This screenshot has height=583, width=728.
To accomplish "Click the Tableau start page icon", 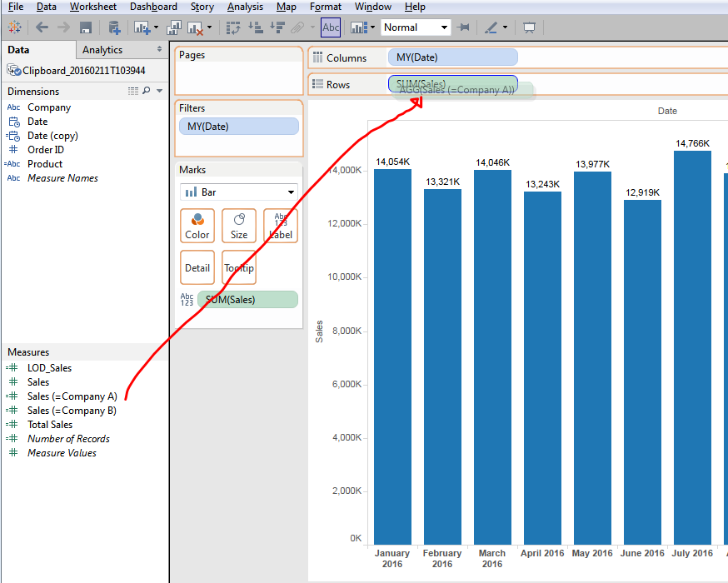I will coord(14,27).
